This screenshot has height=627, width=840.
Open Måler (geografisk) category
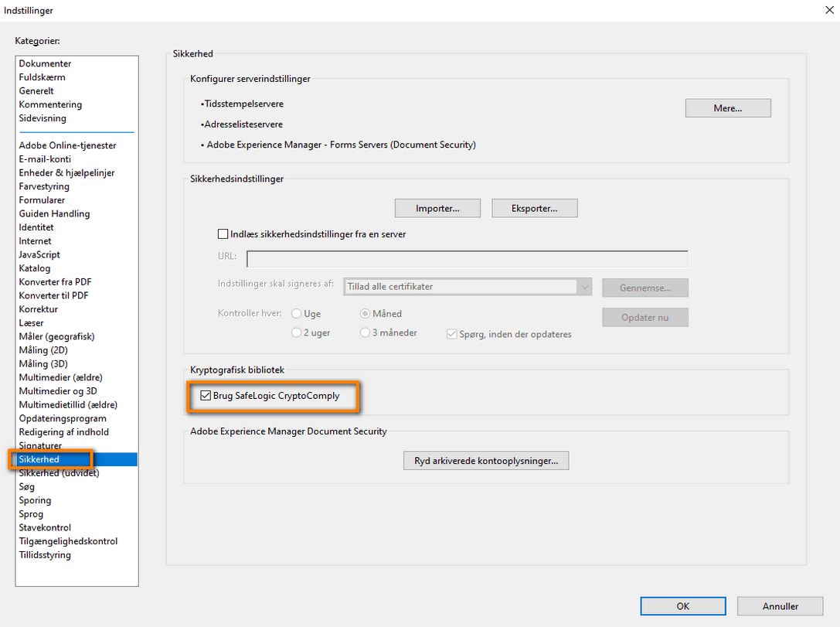click(x=56, y=336)
